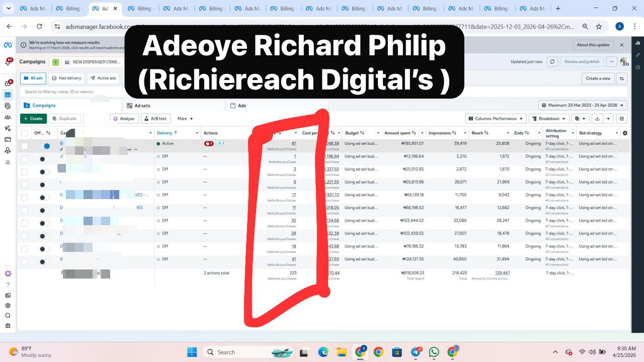Click About this update
Viewport: 644px width, 362px height.
593,45
